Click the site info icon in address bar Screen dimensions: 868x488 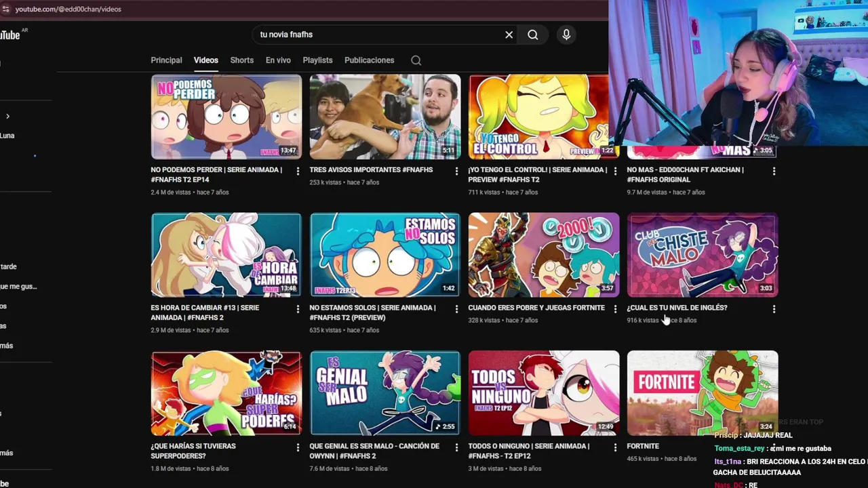tap(5, 9)
